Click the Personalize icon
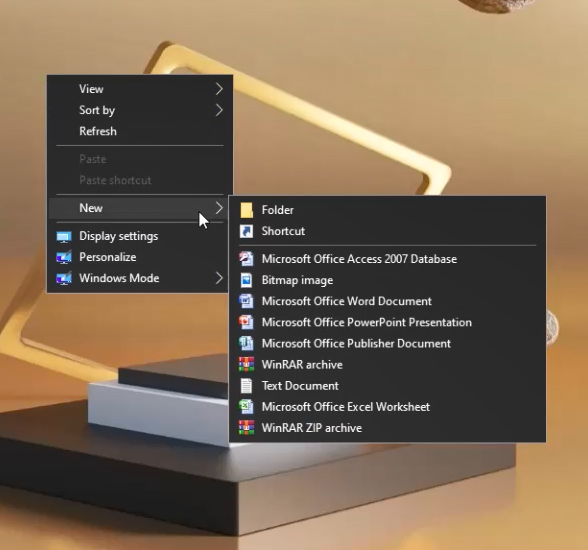Viewport: 588px width, 550px height. [x=64, y=258]
